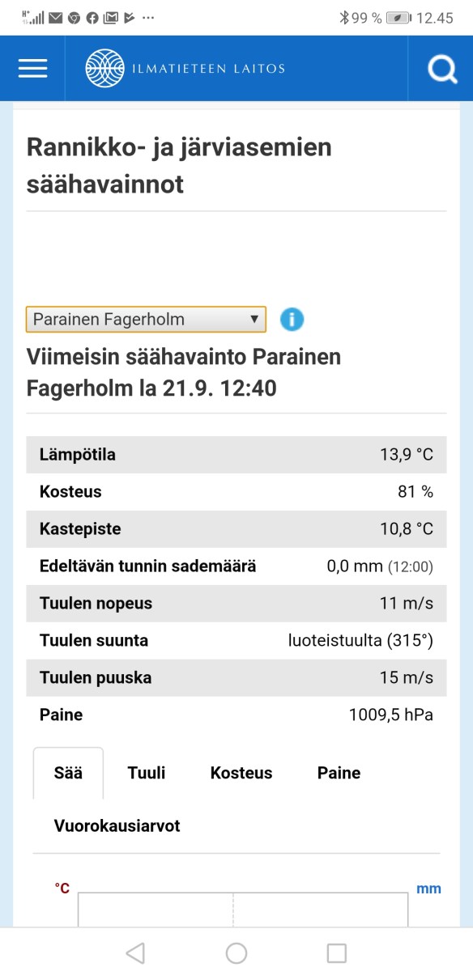Click the dropdown arrow on the station selector
This screenshot has height=980, width=473.
(x=254, y=319)
